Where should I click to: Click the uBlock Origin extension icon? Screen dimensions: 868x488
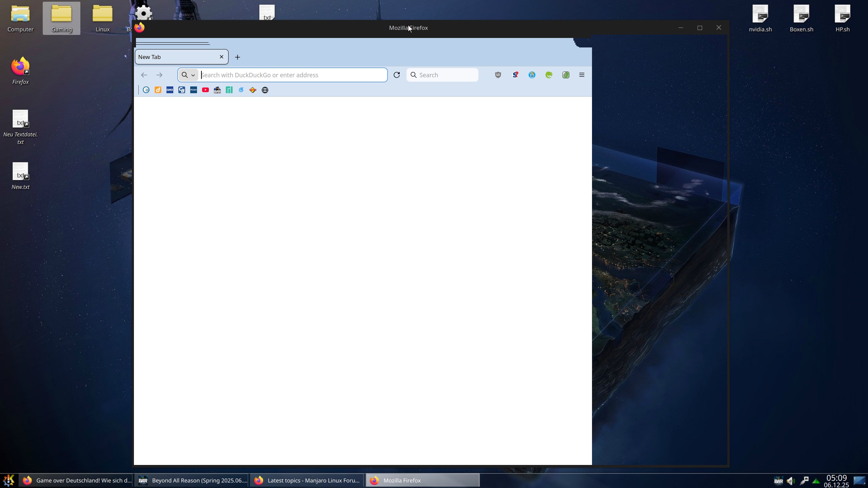click(498, 75)
